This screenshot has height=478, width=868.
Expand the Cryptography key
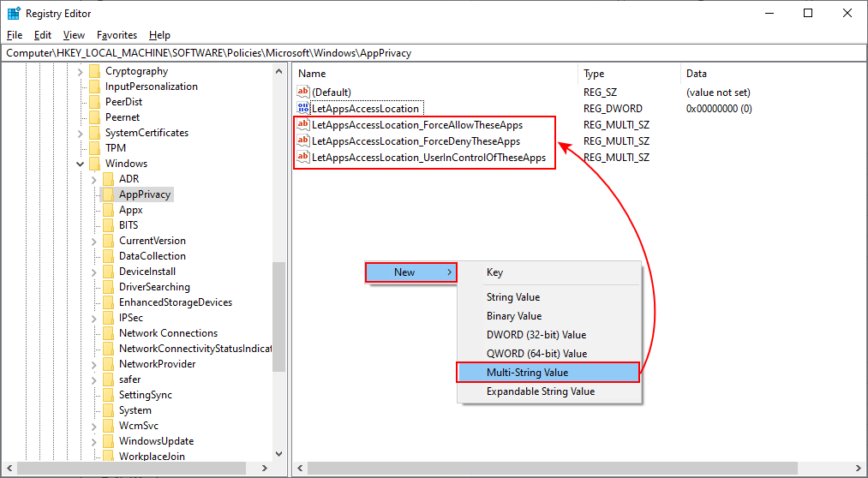(81, 71)
